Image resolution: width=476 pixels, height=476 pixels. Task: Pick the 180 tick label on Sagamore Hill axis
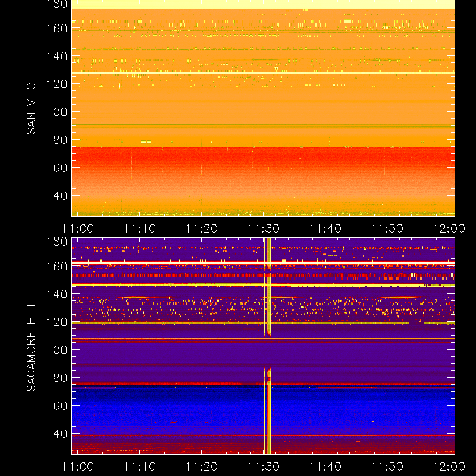pos(57,242)
